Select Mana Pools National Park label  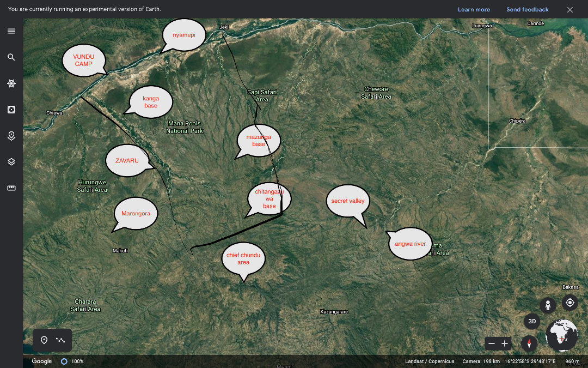coord(185,127)
